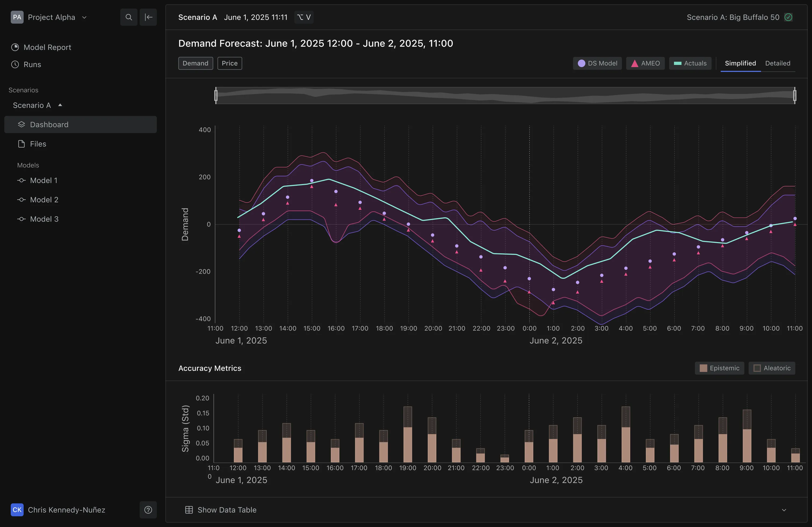Click the DS Model point at 11:00 June 2
Viewport: 812px width, 527px height.
[x=795, y=218]
